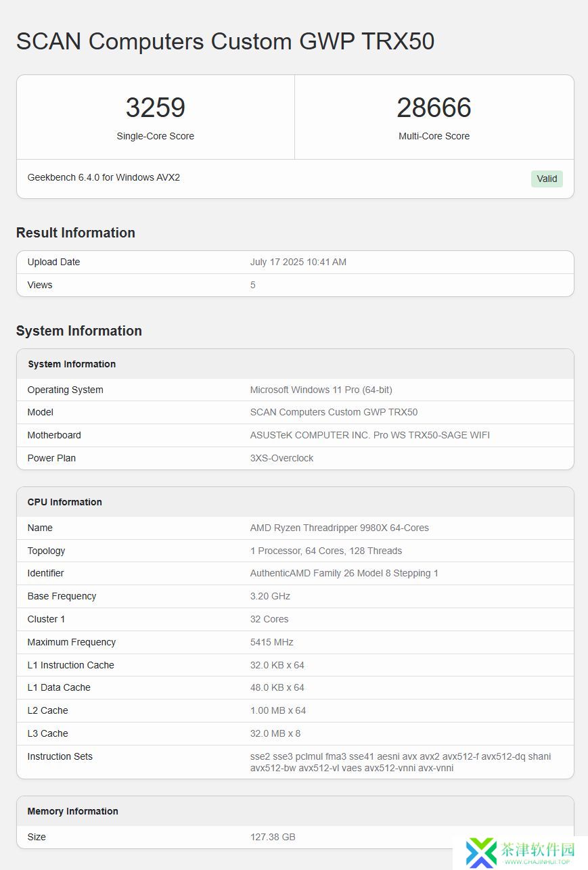The image size is (588, 870).
Task: Click the motherboard value 'Pro WS TRX50-SAGE WIFI'
Action: coord(432,435)
